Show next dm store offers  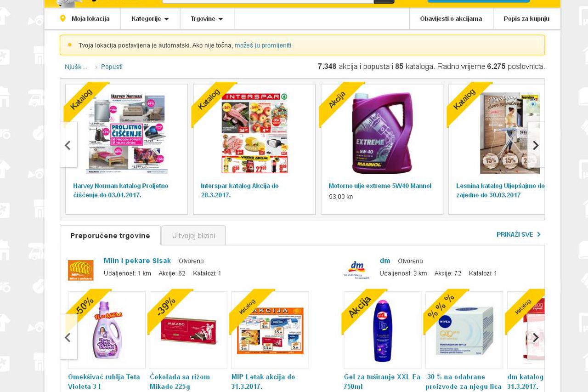(x=536, y=337)
